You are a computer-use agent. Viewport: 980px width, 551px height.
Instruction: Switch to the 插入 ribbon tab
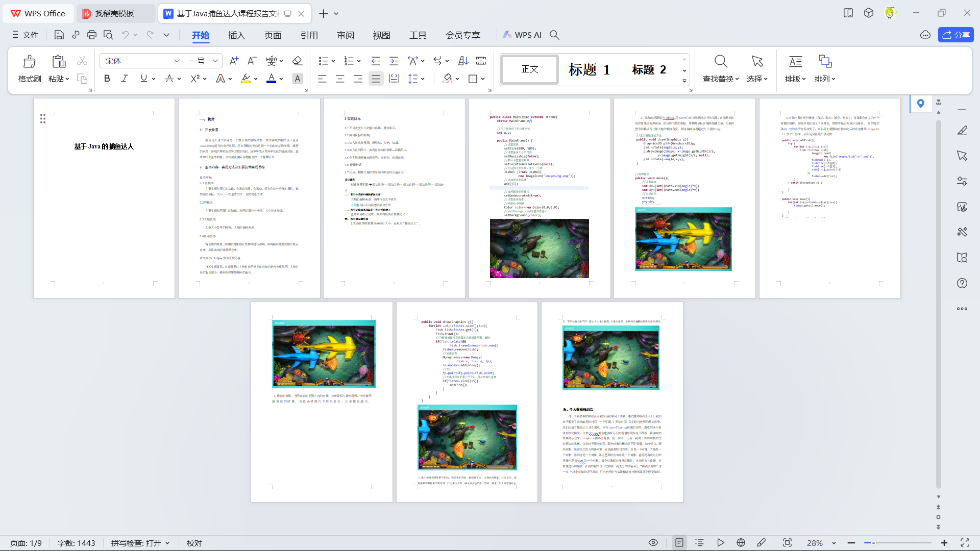pos(236,35)
